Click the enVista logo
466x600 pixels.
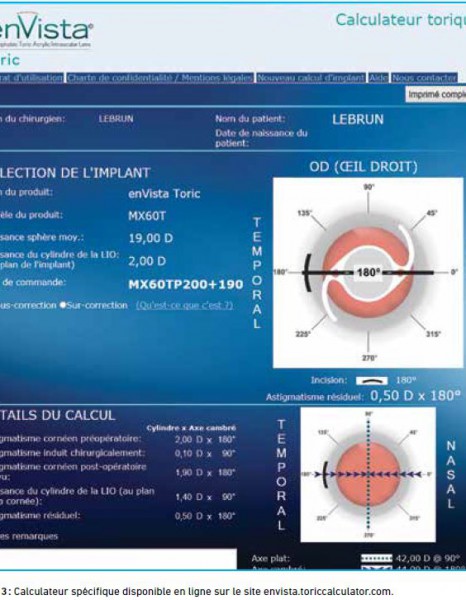(x=46, y=31)
